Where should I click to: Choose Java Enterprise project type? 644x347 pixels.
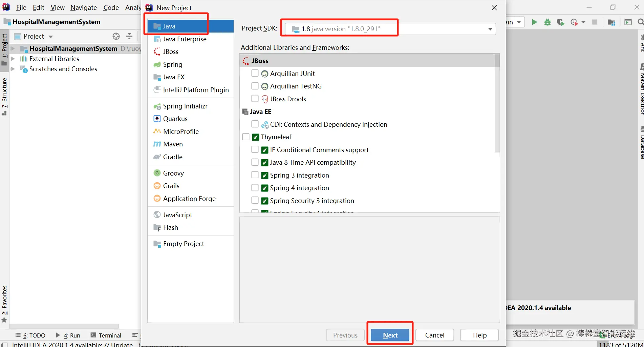(x=191, y=39)
